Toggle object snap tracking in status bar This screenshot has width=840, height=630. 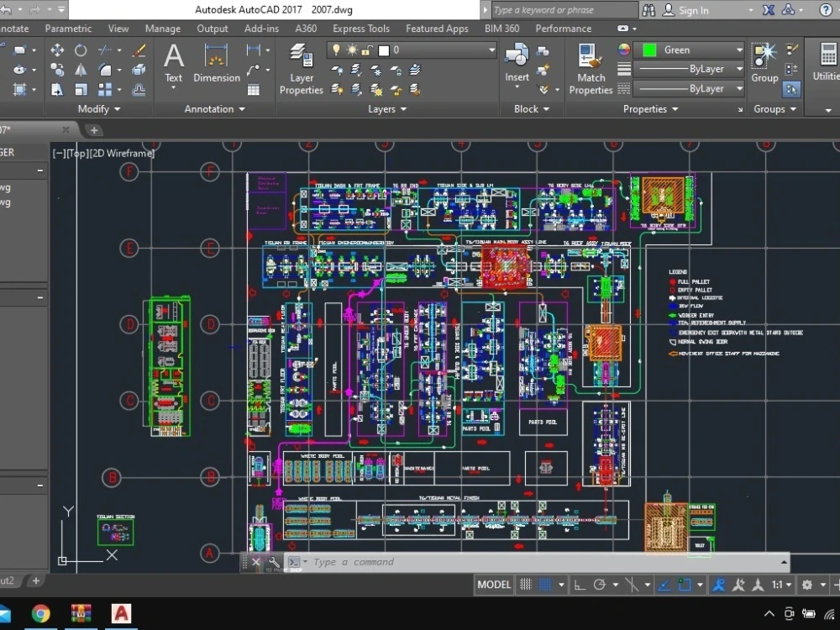tap(664, 585)
